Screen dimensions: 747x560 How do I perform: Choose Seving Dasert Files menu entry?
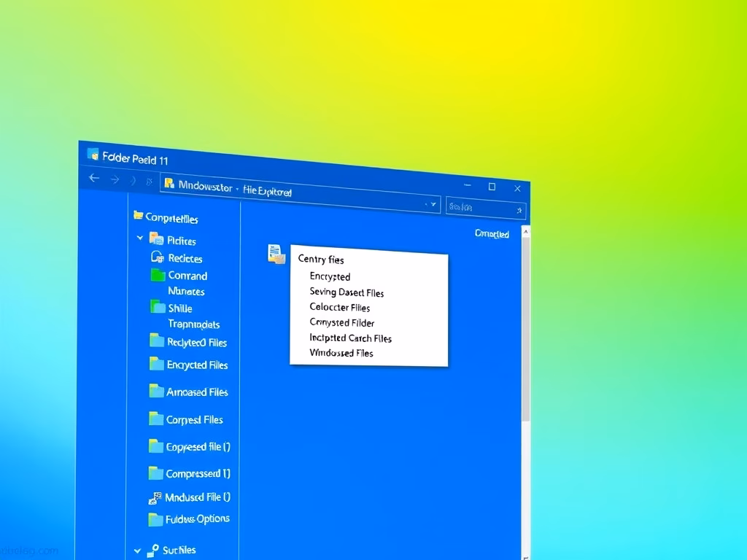347,292
